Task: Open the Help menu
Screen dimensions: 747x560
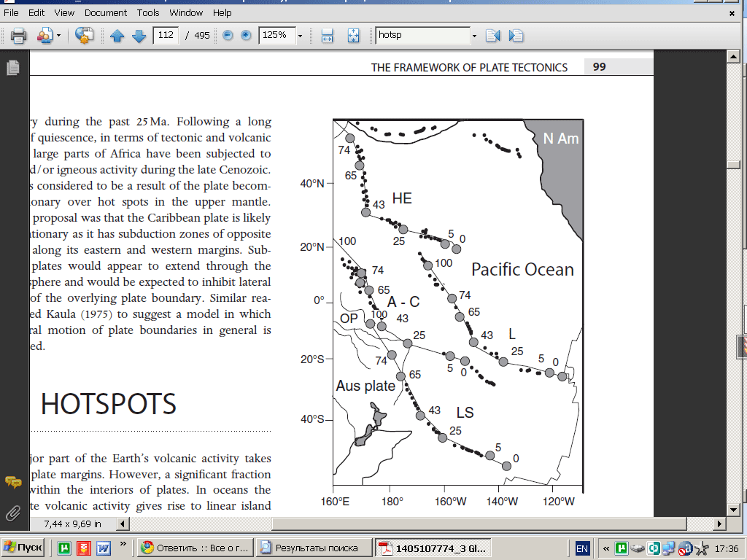Action: pyautogui.click(x=222, y=13)
